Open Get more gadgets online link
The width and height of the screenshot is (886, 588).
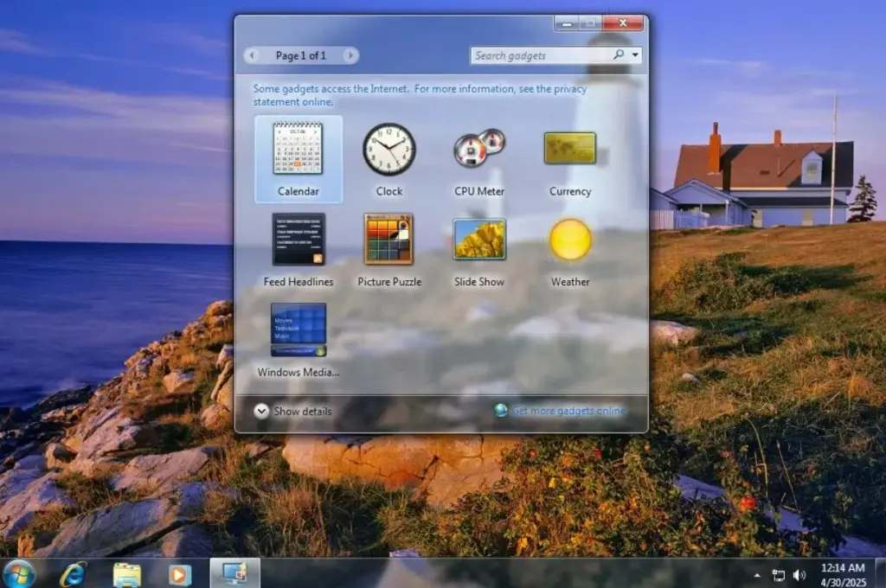pyautogui.click(x=568, y=411)
